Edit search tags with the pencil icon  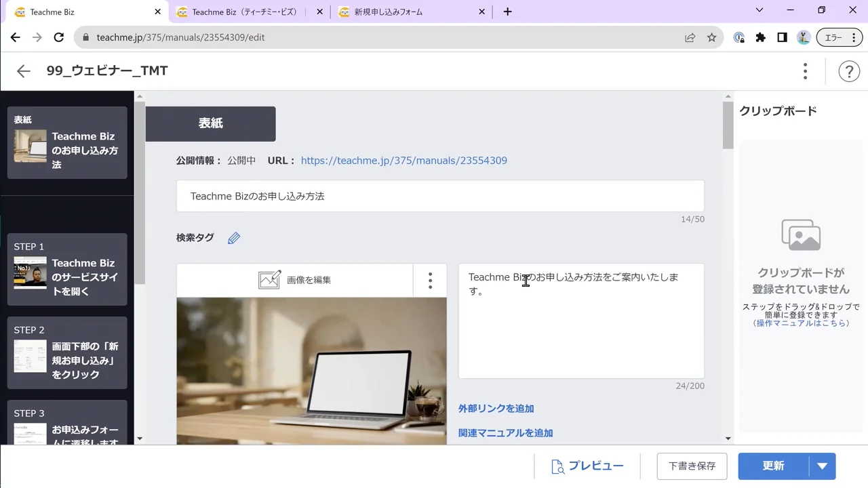click(x=234, y=238)
